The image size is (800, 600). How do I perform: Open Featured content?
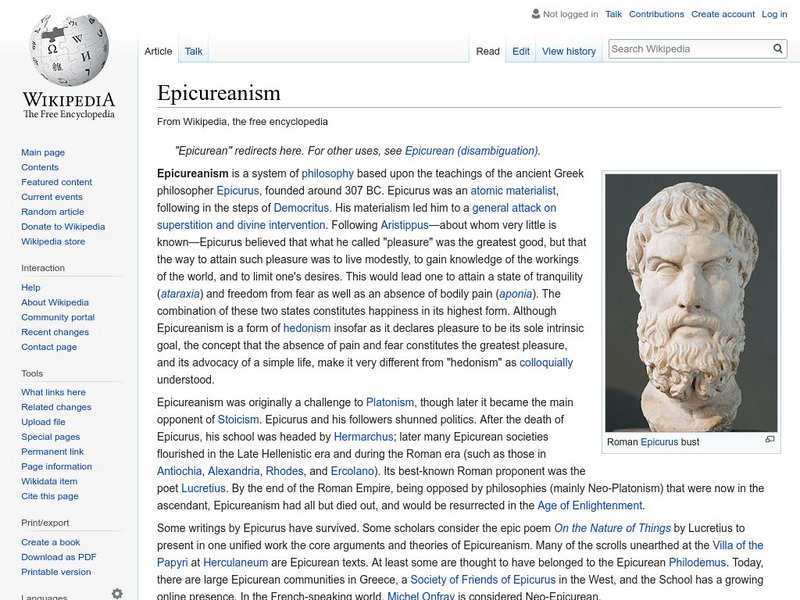[57, 182]
